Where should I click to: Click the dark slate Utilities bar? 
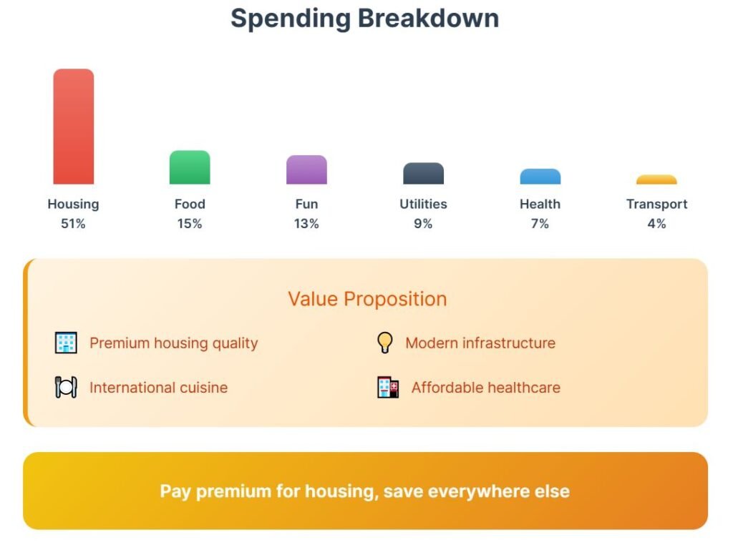(423, 174)
